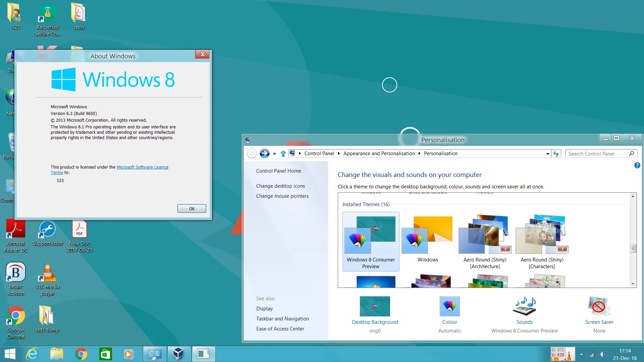This screenshot has height=362, width=644.
Task: Open the Colour settings icon
Action: 449,306
